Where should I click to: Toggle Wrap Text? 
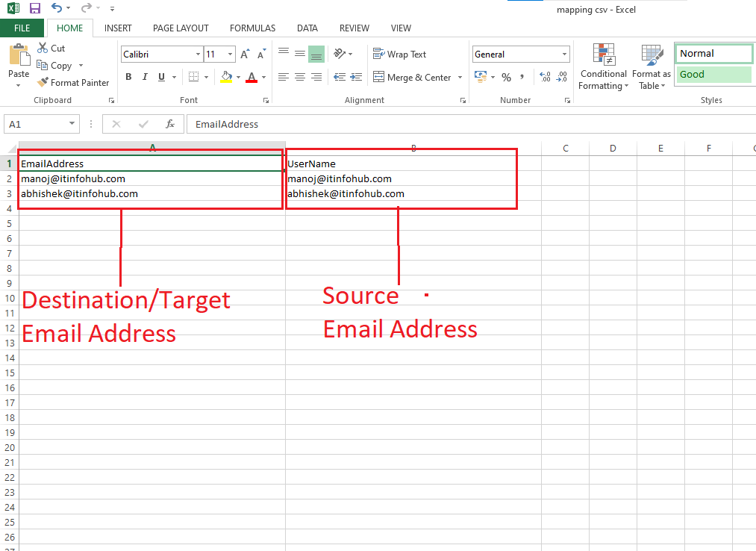[x=400, y=54]
